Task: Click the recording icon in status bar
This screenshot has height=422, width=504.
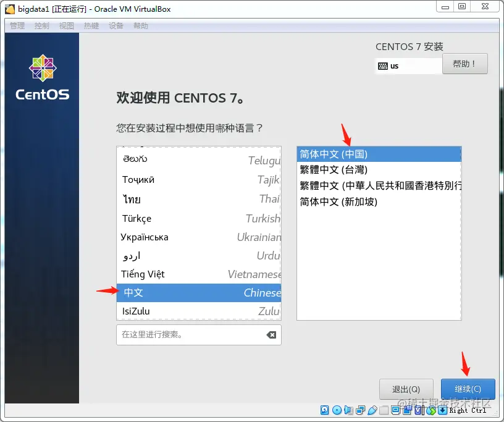Action: pyautogui.click(x=407, y=410)
